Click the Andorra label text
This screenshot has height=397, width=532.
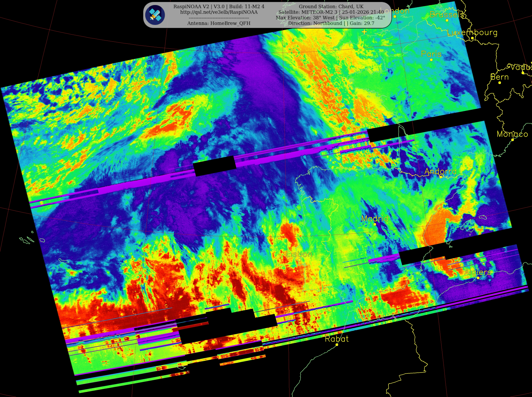pyautogui.click(x=440, y=171)
